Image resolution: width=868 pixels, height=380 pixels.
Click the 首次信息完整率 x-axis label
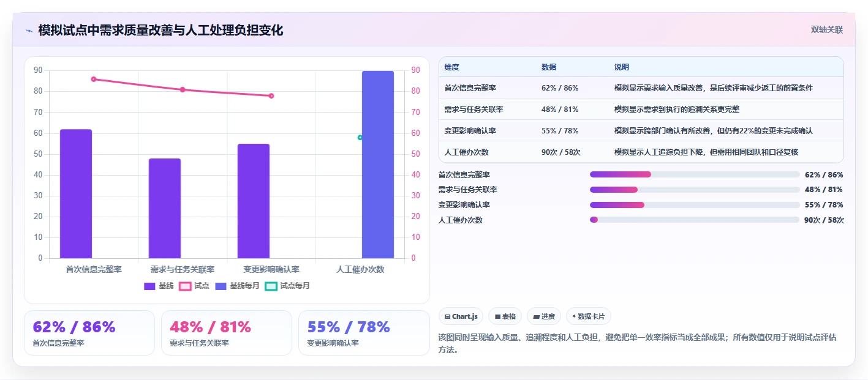coord(94,269)
